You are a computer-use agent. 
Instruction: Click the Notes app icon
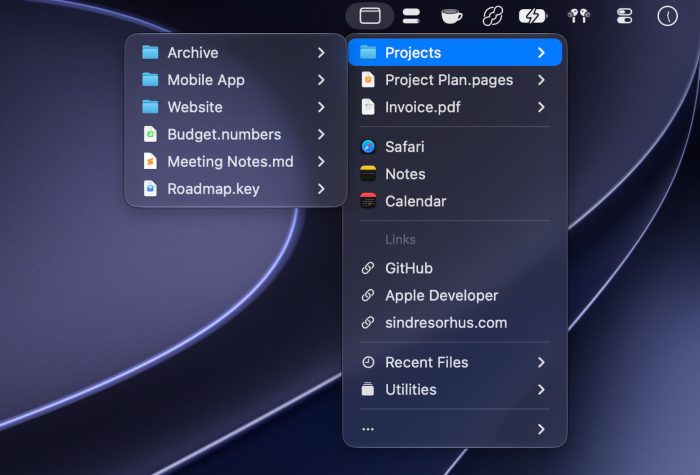tap(368, 174)
